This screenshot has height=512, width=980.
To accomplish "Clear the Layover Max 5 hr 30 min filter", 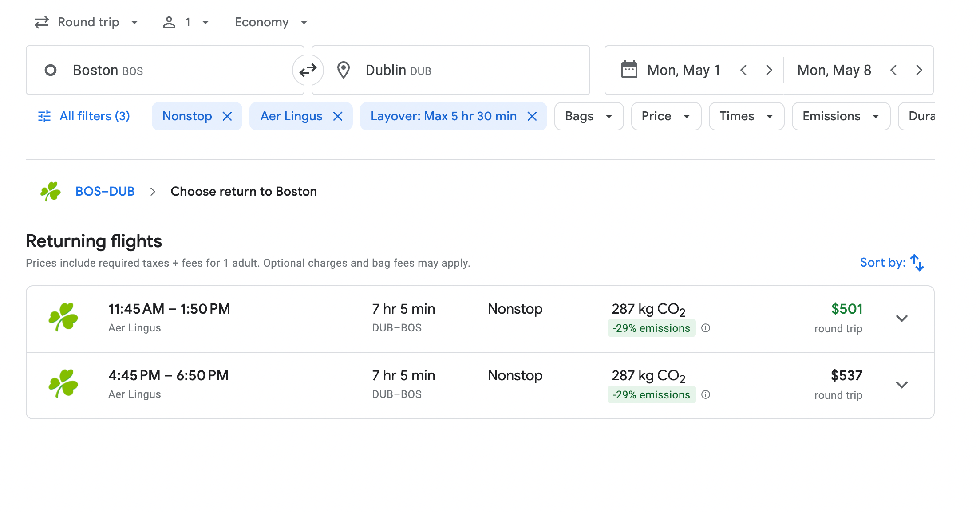I will coord(532,116).
